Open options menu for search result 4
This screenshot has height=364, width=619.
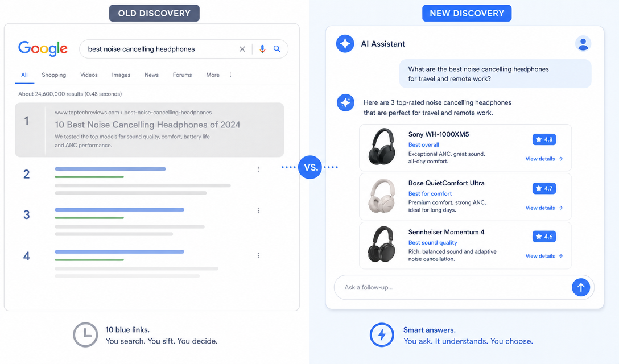pos(259,256)
